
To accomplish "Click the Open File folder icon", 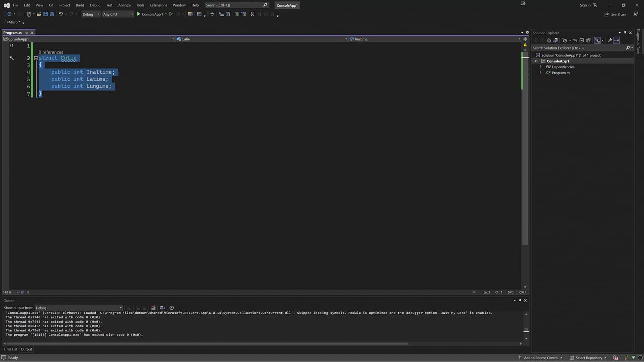I will (39, 14).
